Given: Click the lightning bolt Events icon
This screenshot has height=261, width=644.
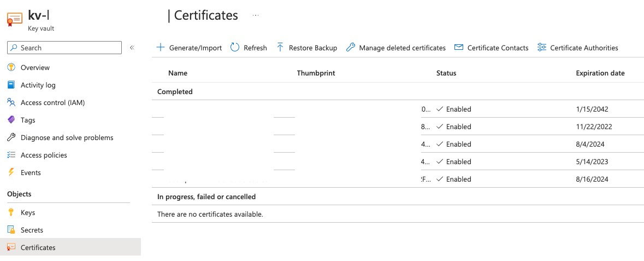Looking at the screenshot, I should [11, 172].
